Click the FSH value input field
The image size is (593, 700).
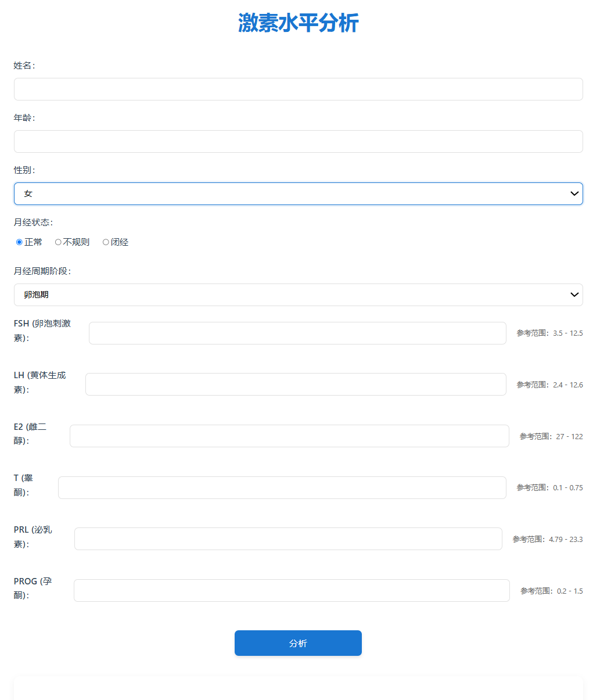[x=297, y=333]
